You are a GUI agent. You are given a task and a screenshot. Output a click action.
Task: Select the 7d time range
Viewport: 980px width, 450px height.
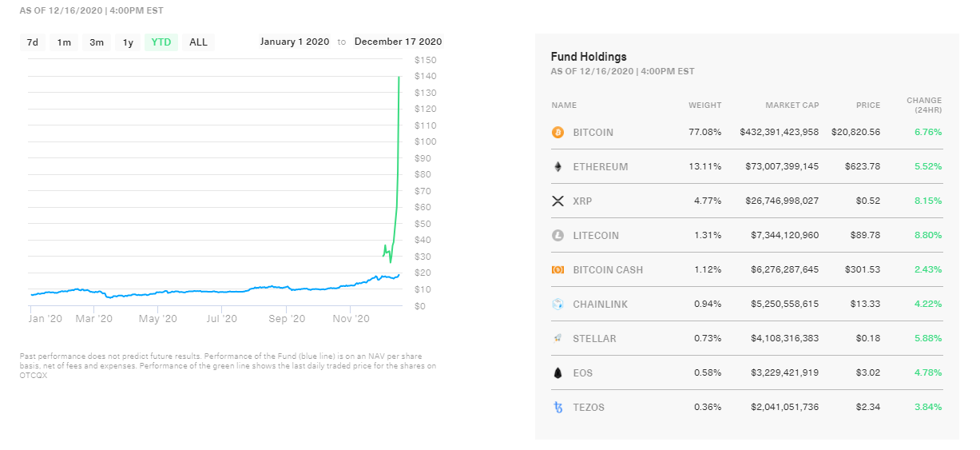[33, 42]
